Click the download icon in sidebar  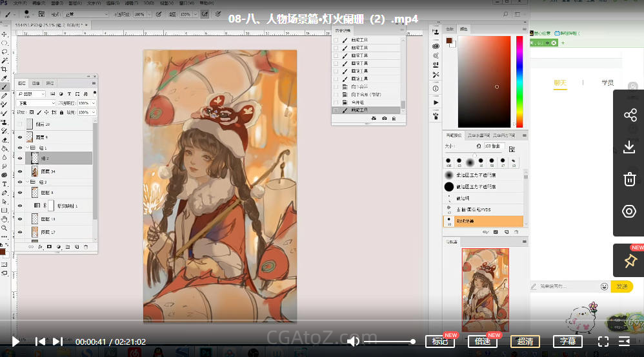[629, 148]
